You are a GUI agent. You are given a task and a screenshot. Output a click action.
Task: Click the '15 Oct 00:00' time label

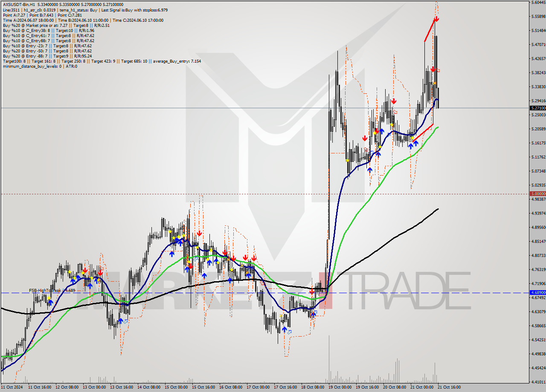(x=176, y=387)
